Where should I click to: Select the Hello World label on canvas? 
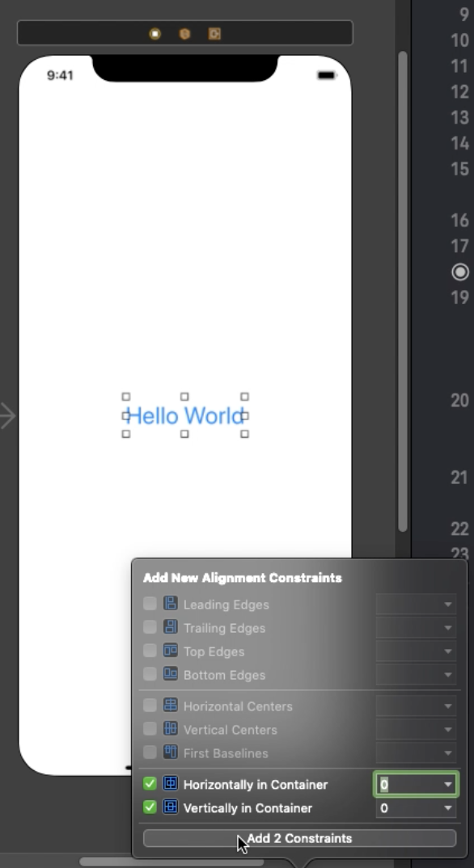[x=185, y=415]
